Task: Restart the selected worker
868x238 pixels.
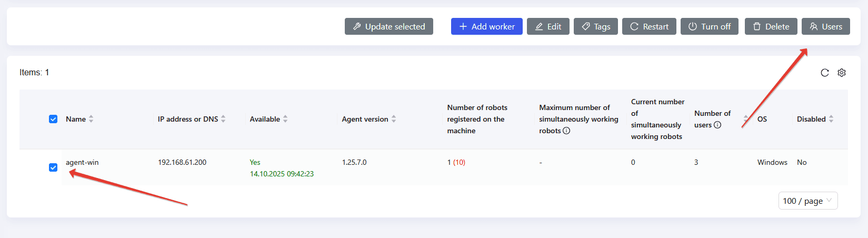Action: pyautogui.click(x=649, y=26)
